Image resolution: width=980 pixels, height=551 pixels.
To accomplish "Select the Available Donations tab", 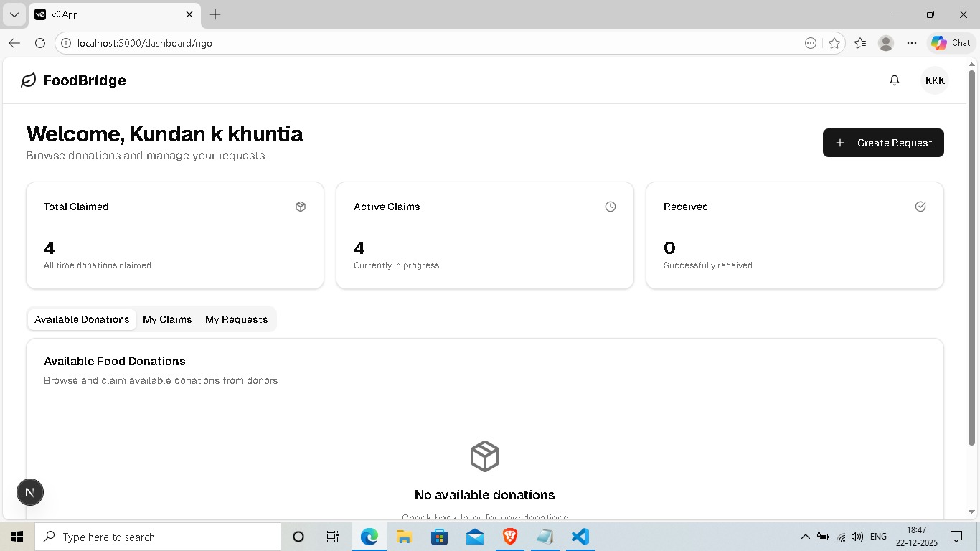I will [x=82, y=319].
